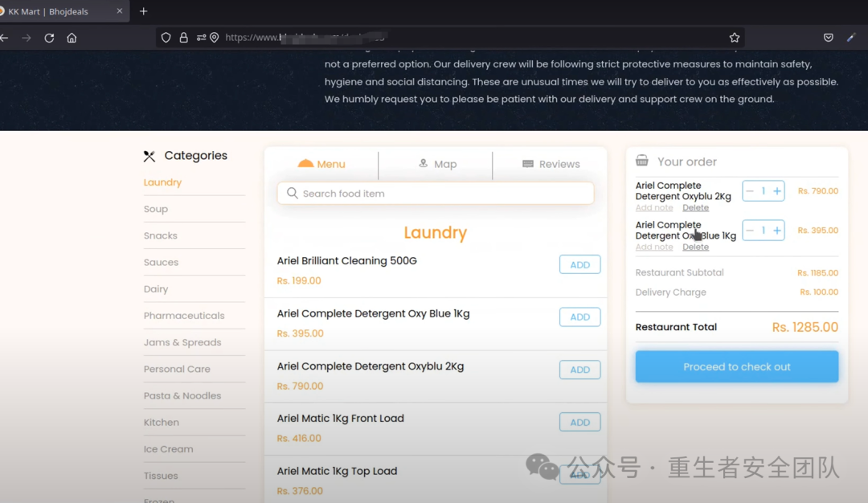Increase quantity of Ariel Oxyblu 2Kg
Screen dimensions: 868x503
click(777, 191)
